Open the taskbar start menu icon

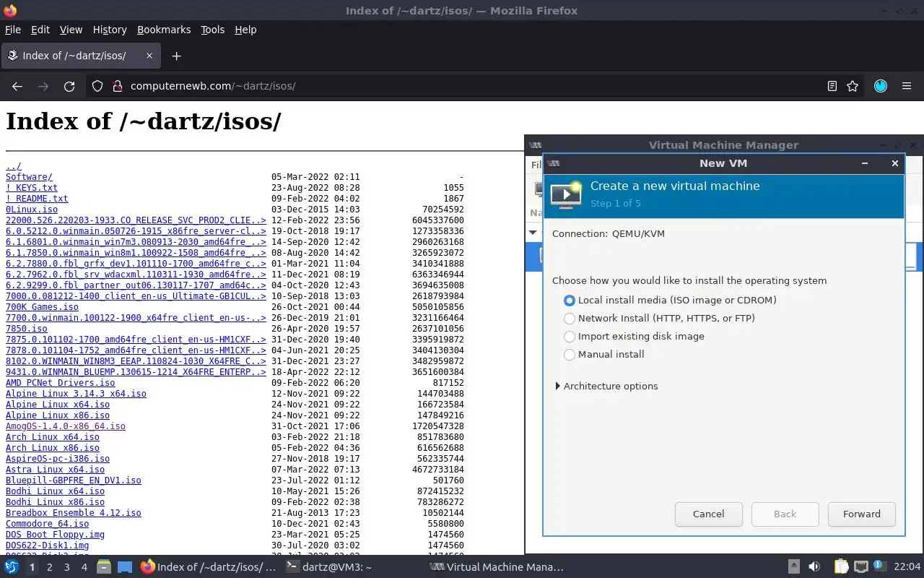coord(12,567)
